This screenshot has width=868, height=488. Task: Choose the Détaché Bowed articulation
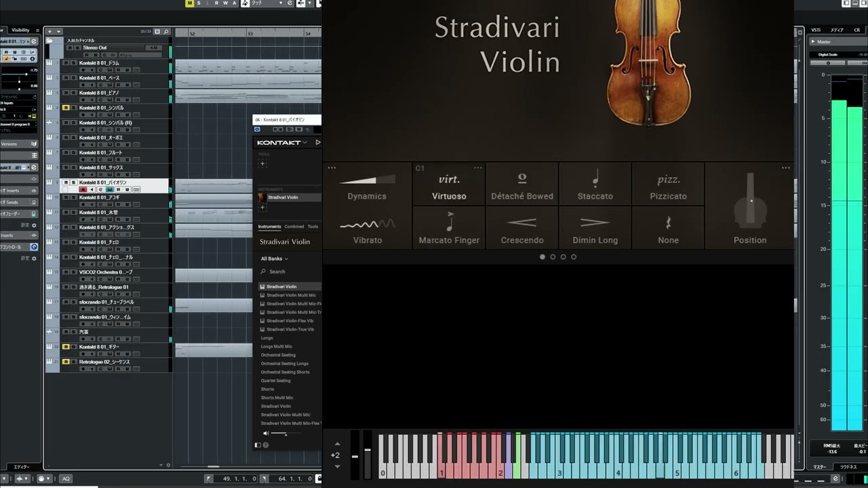click(522, 184)
